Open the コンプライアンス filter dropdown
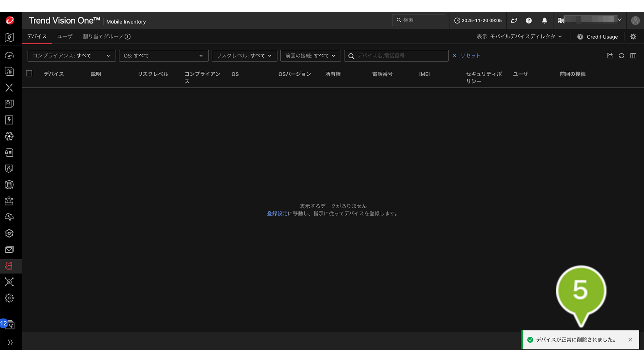The height and width of the screenshot is (362, 644). tap(71, 56)
